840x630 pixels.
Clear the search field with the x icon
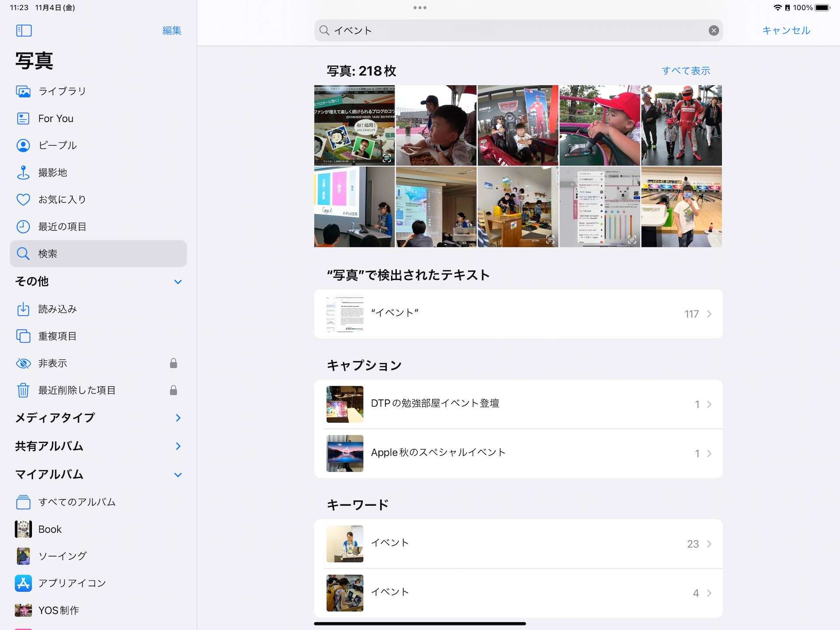[714, 31]
